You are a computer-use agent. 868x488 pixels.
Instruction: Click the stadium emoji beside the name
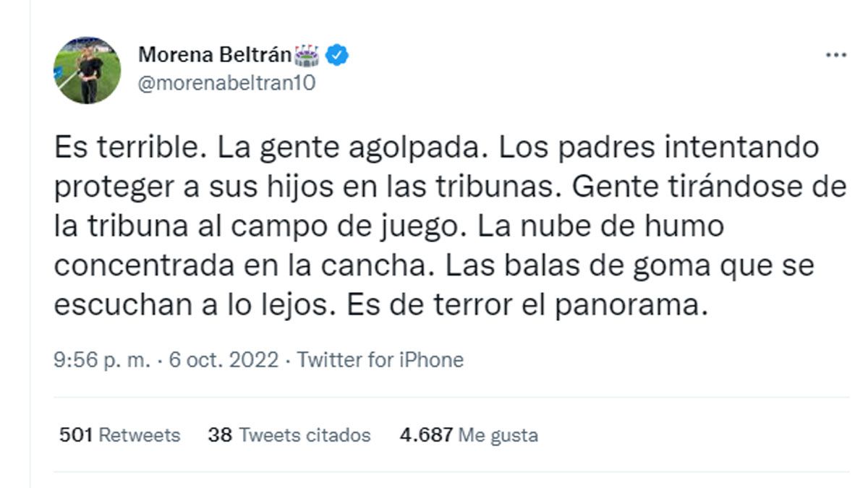pyautogui.click(x=307, y=54)
